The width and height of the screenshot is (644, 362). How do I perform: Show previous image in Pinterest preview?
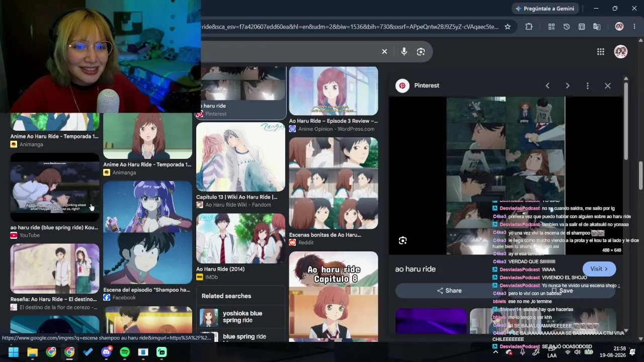coord(547,86)
